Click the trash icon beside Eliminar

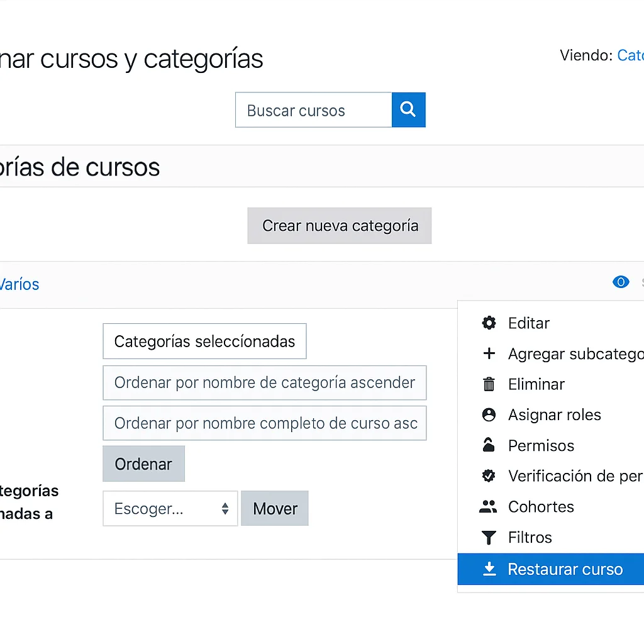click(x=489, y=384)
